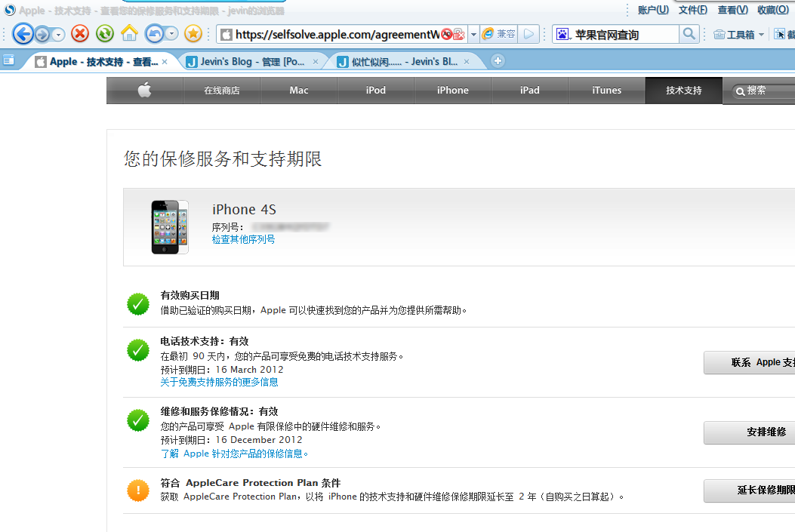Stop loading with the red X icon
The width and height of the screenshot is (795, 532).
[79, 34]
